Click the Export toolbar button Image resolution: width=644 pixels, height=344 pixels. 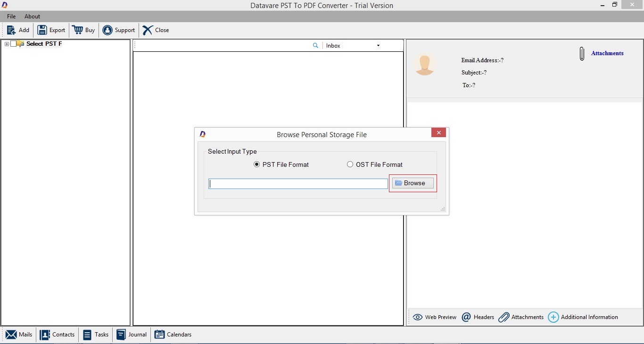pos(51,30)
